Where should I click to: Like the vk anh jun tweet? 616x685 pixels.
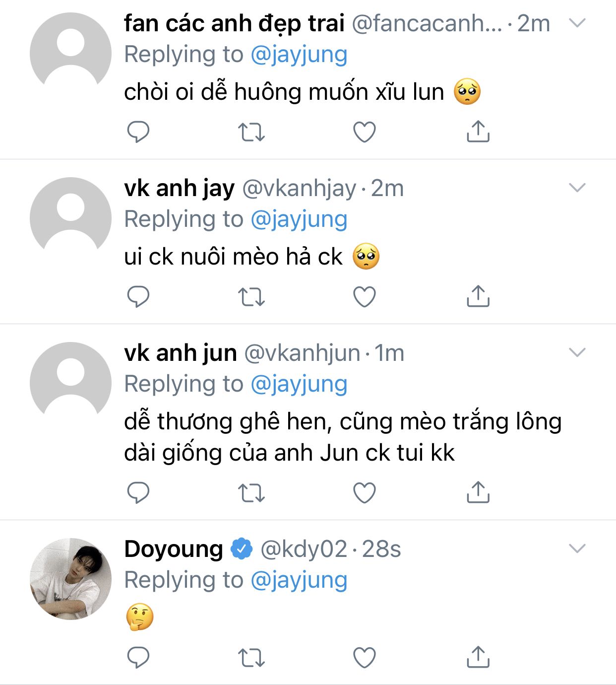coord(365,493)
